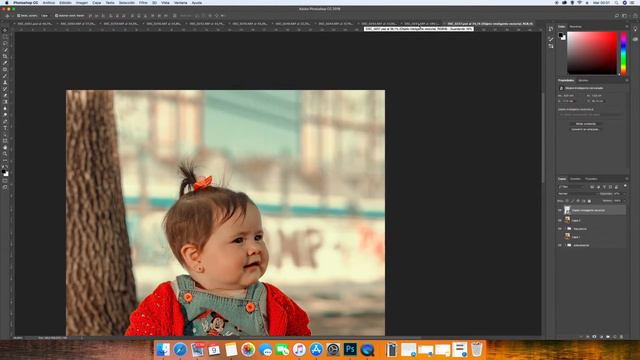Image resolution: width=640 pixels, height=360 pixels.
Task: Click the share icon in options bar
Action: tap(635, 16)
